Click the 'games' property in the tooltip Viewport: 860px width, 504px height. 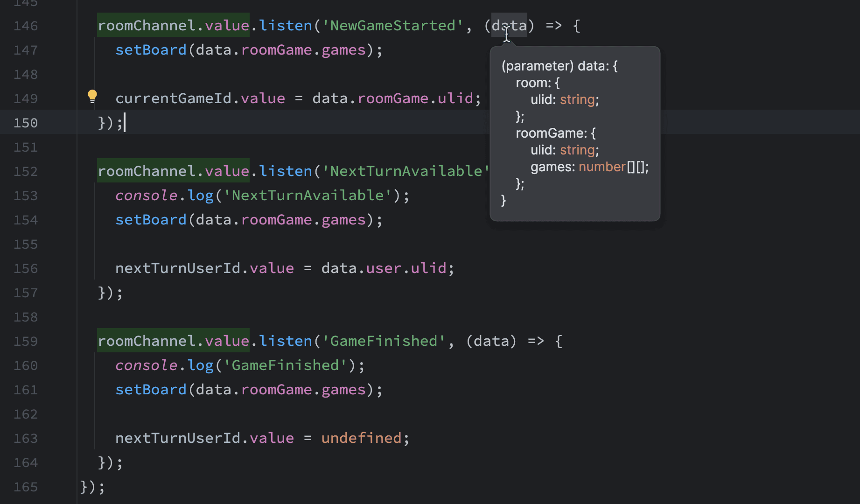tap(552, 167)
